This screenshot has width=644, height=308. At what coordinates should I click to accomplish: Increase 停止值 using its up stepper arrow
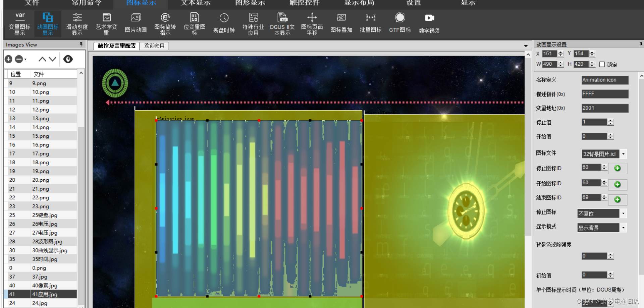click(611, 120)
